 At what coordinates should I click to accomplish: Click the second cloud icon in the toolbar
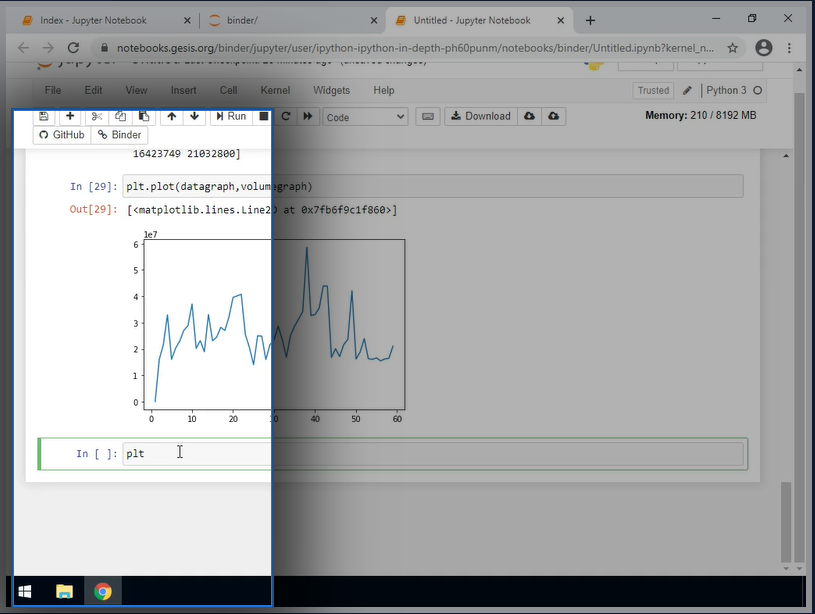(554, 116)
